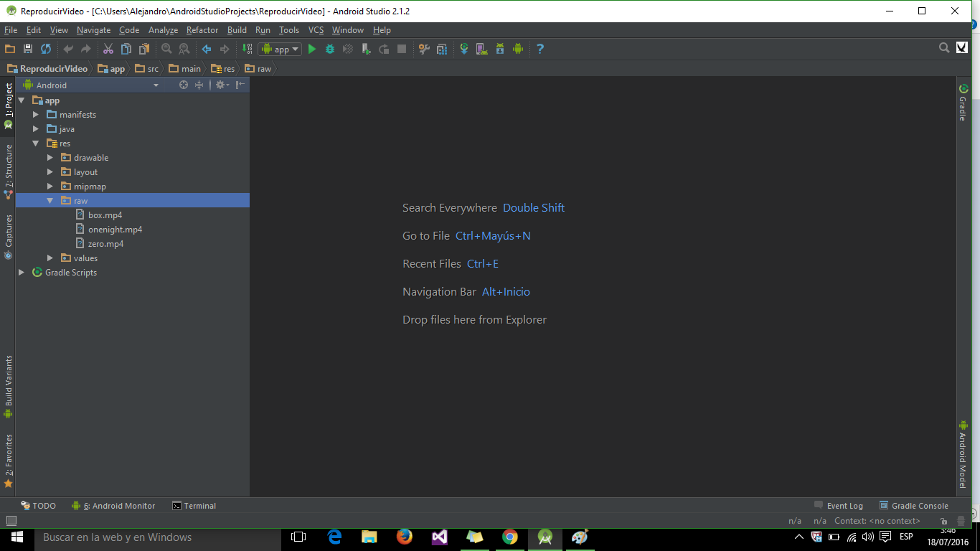This screenshot has width=980, height=551.
Task: Open the app run configuration dropdown
Action: pyautogui.click(x=280, y=49)
